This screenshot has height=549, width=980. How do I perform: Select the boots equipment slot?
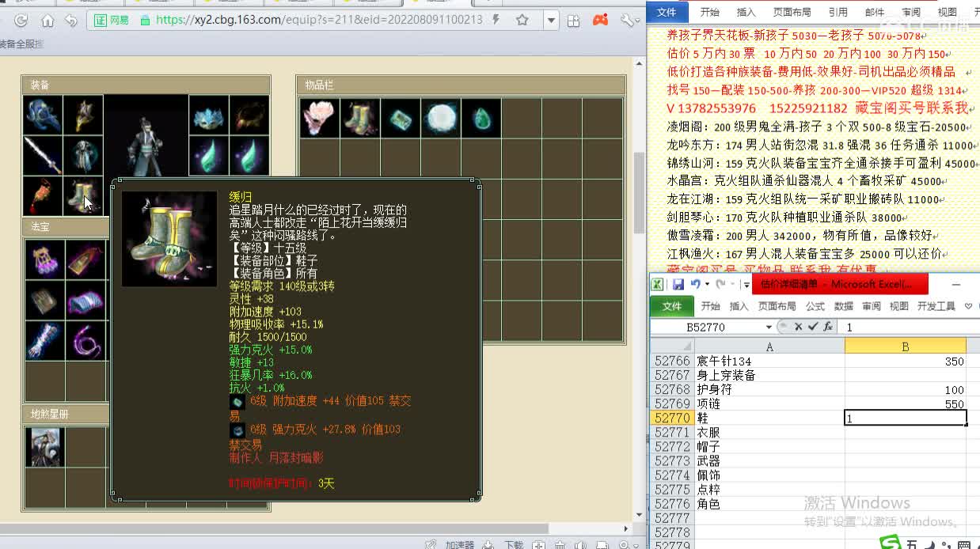click(x=83, y=196)
